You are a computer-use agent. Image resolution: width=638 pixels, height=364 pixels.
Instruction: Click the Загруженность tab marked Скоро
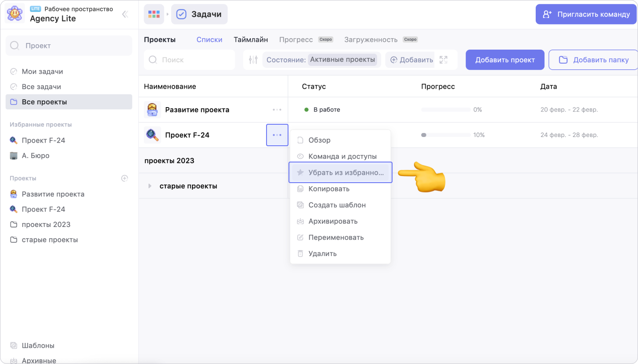tap(381, 40)
